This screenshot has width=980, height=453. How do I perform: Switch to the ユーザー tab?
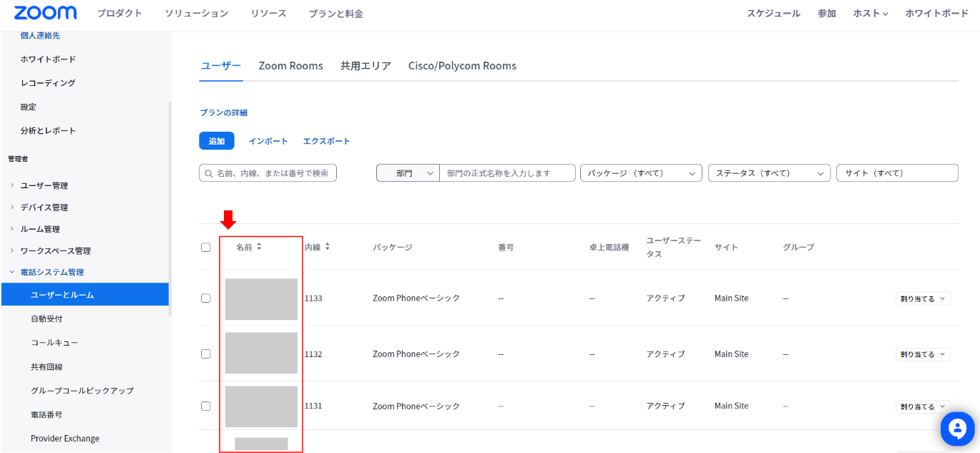pyautogui.click(x=221, y=66)
